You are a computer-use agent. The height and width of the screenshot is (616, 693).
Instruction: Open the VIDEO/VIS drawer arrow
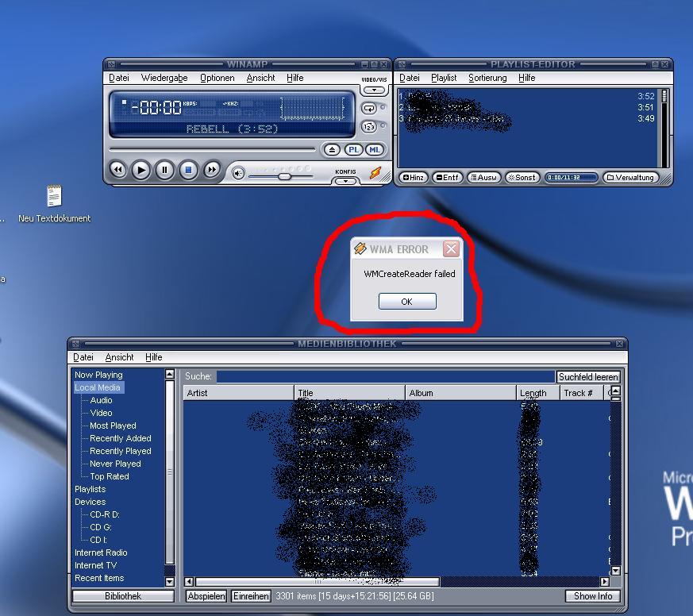(374, 90)
